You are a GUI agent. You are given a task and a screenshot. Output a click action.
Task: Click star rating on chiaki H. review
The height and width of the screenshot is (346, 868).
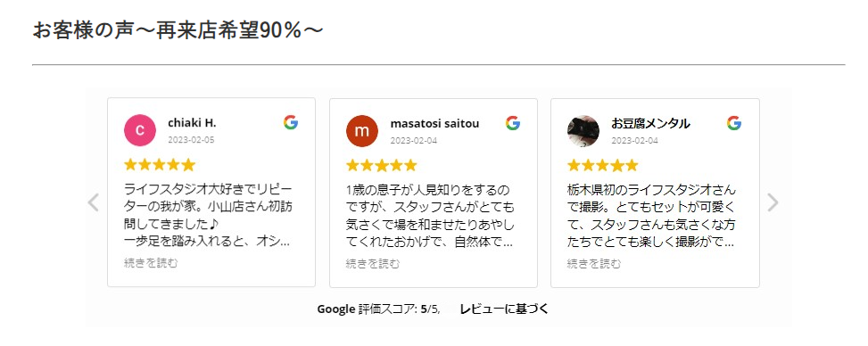(x=160, y=164)
